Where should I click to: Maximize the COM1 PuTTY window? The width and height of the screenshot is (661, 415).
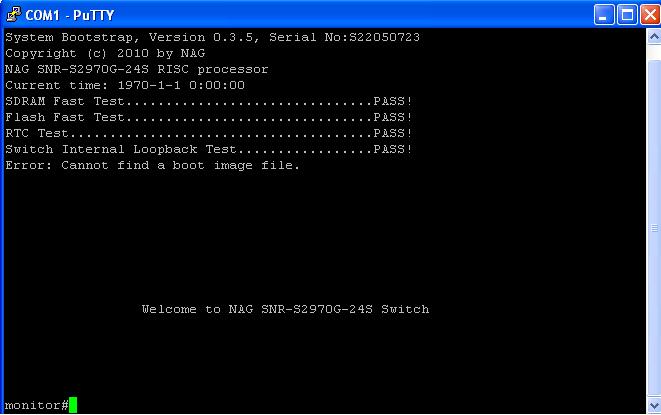[x=627, y=15]
